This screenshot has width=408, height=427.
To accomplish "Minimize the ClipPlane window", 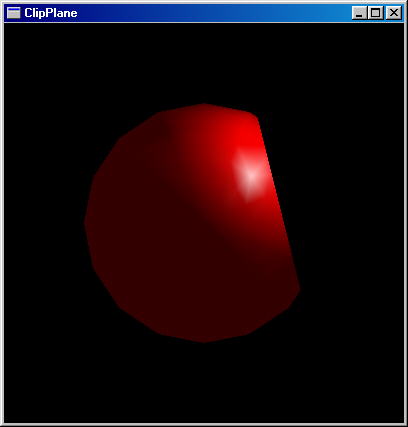I will click(359, 13).
